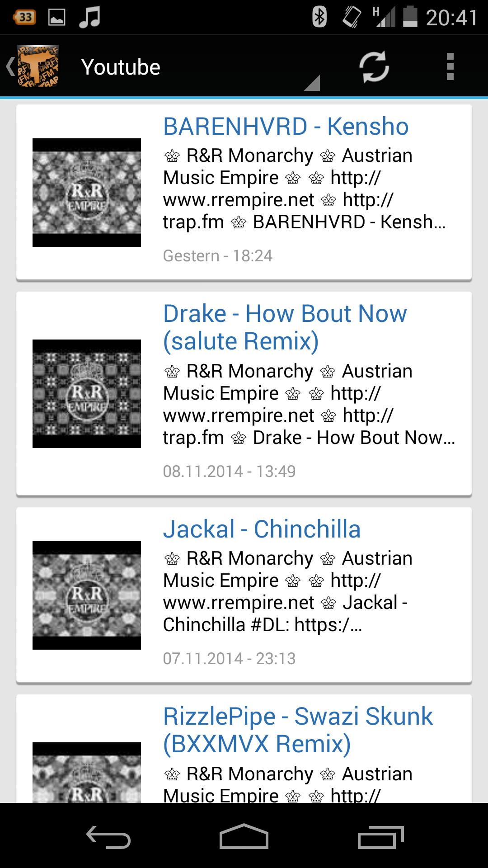Viewport: 488px width, 868px height.
Task: Open the BARENHVRD - Kensho video title
Action: pyautogui.click(x=286, y=126)
